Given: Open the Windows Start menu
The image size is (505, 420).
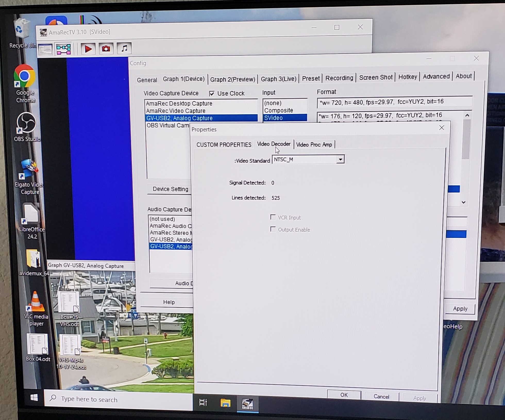Looking at the screenshot, I should tap(34, 397).
